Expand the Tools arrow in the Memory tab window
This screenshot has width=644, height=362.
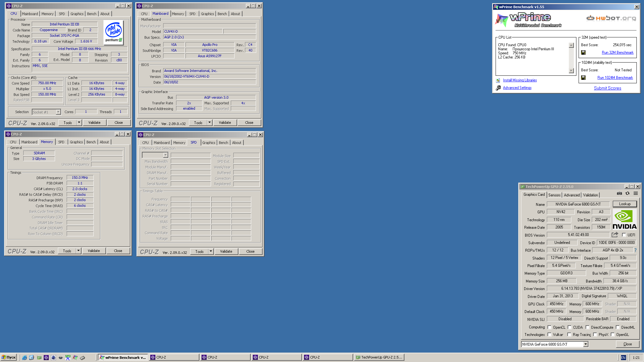[78, 251]
